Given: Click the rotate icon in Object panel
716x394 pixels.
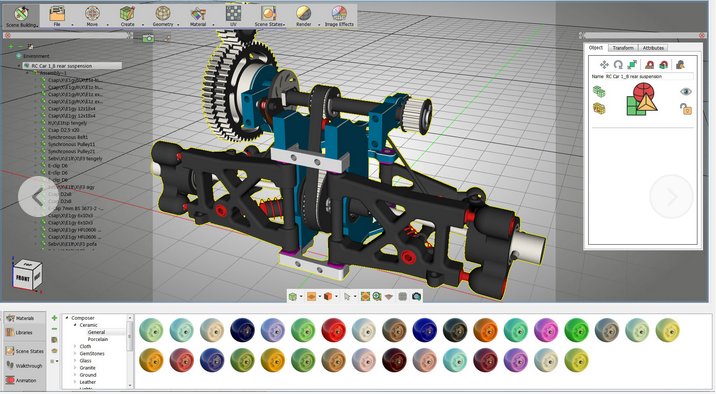Looking at the screenshot, I should 618,64.
